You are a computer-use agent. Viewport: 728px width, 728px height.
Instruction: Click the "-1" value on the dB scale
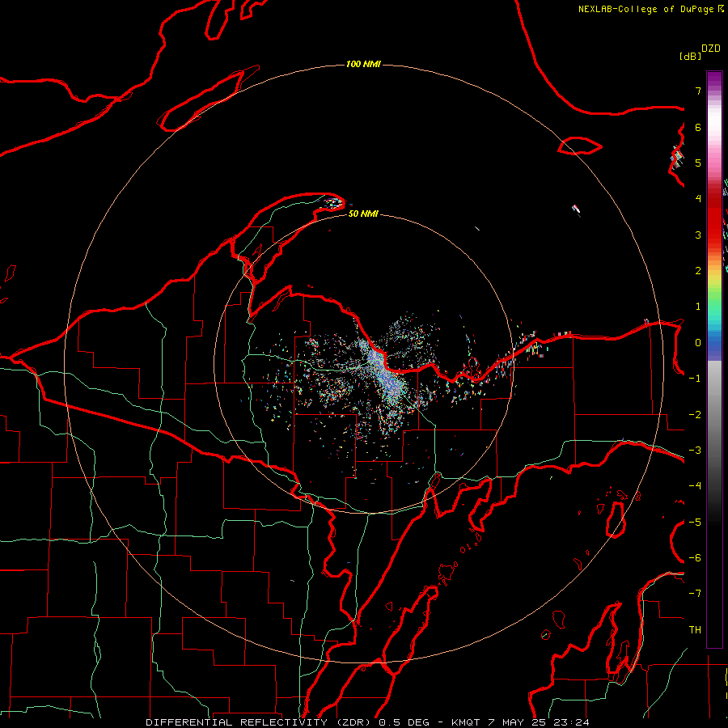[x=695, y=379]
